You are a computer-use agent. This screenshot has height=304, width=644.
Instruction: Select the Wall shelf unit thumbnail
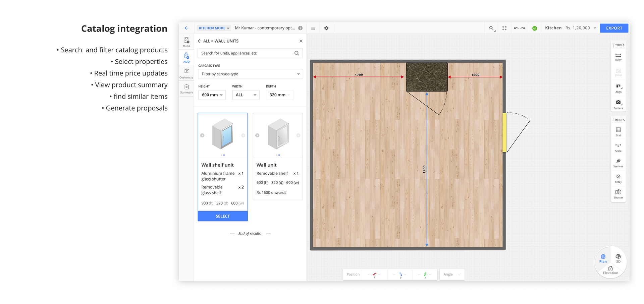pos(223,134)
